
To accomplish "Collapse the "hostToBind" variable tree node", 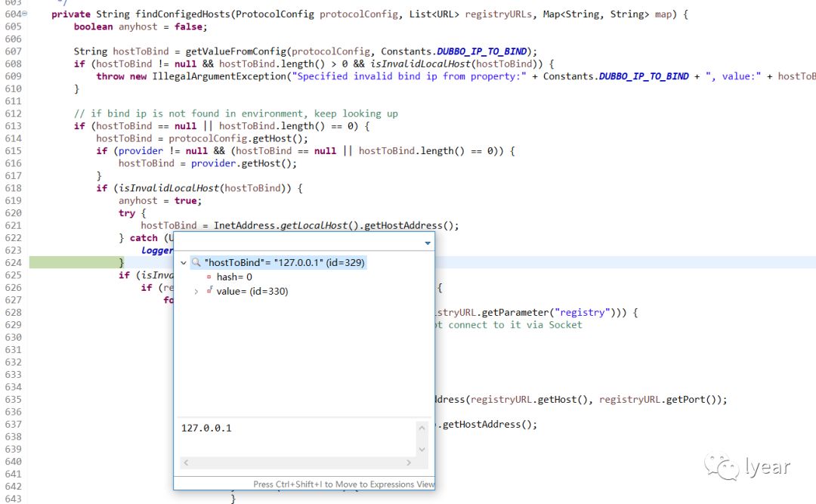I will click(x=183, y=263).
